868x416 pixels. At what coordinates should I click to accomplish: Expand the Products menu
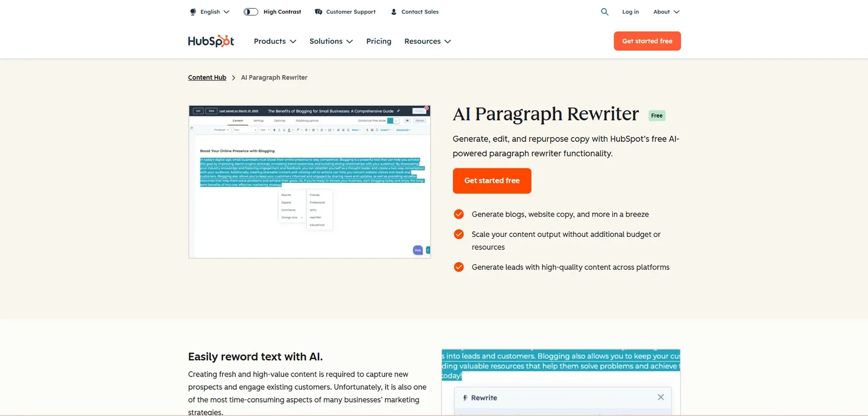(275, 41)
